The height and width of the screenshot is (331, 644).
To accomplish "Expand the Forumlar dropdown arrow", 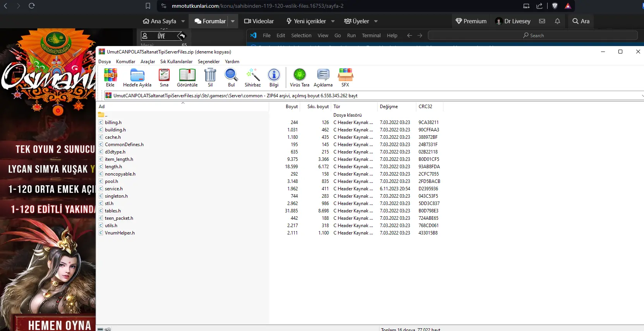I will click(233, 21).
